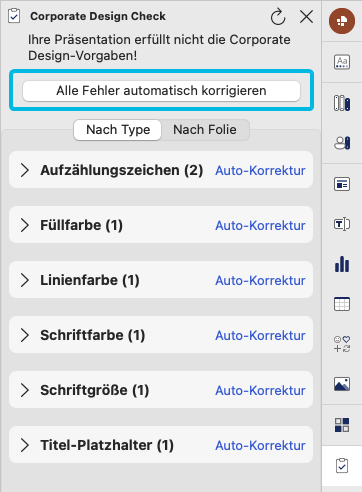Click Auto-Korrektur for Füllfarbe
This screenshot has width=362, height=492.
pos(260,225)
